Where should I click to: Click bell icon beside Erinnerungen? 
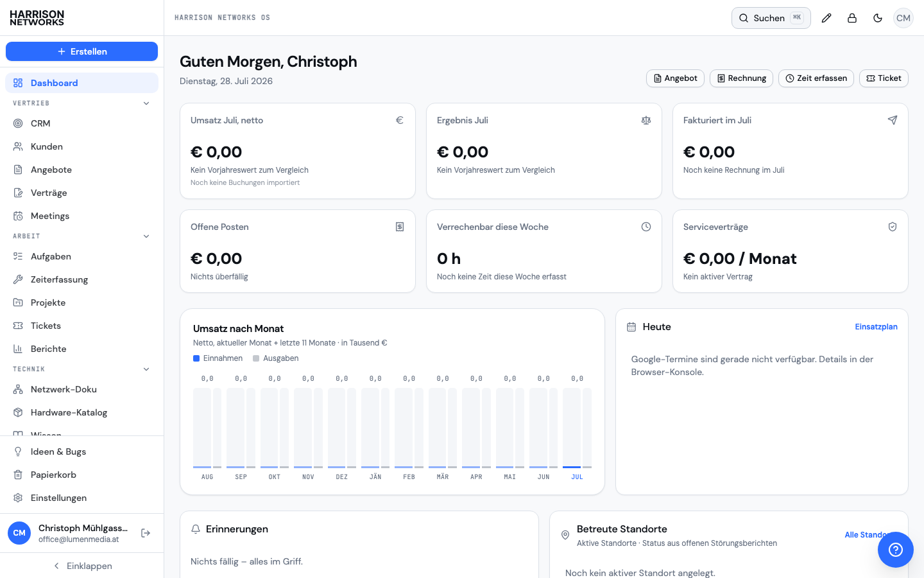[196, 529]
